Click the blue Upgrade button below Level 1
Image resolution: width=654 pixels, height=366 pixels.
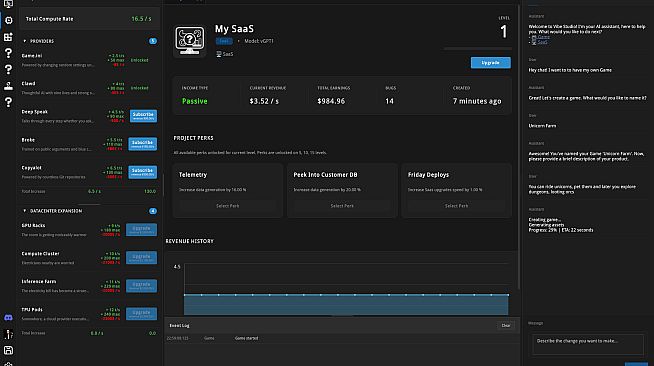pyautogui.click(x=490, y=63)
